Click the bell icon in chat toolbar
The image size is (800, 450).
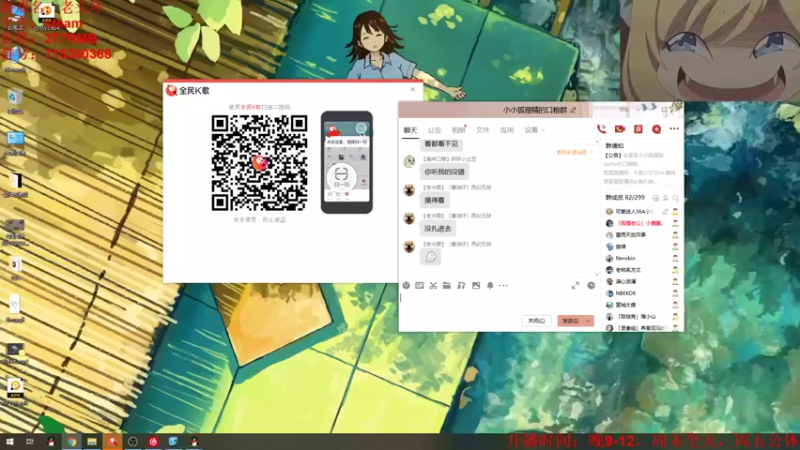click(490, 285)
